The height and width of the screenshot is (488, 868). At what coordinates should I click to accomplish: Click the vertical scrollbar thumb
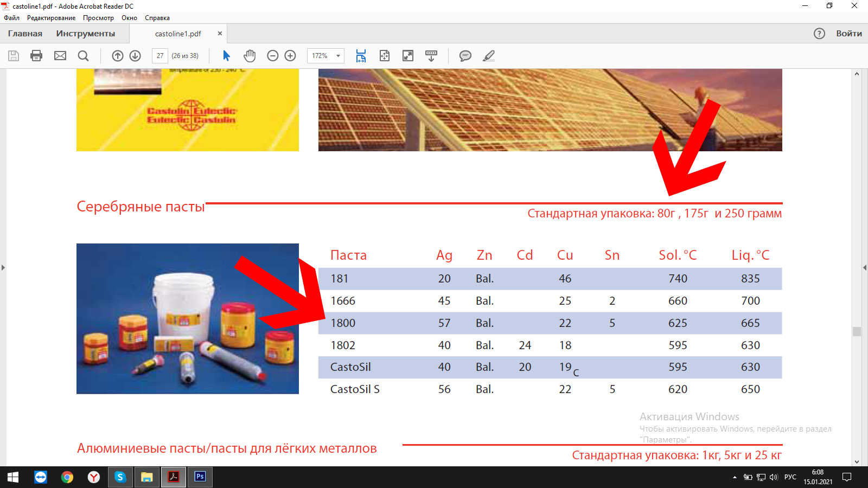coord(857,331)
